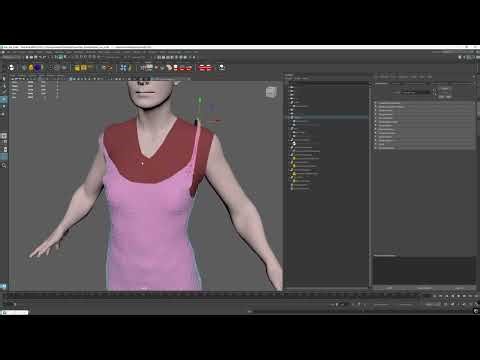Activate the highlighted Move tool in toolbox
This screenshot has width=480, height=360.
point(4,99)
